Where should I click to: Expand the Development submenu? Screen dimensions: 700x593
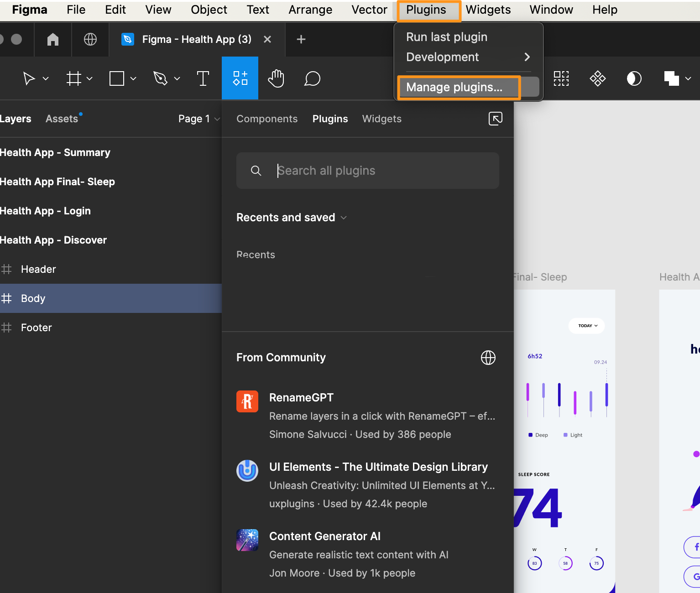pyautogui.click(x=468, y=57)
